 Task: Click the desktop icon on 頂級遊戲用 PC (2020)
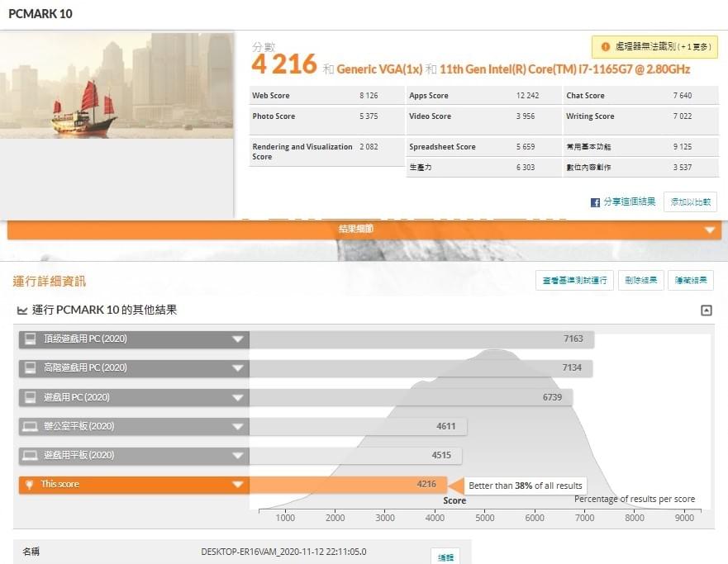(x=31, y=339)
